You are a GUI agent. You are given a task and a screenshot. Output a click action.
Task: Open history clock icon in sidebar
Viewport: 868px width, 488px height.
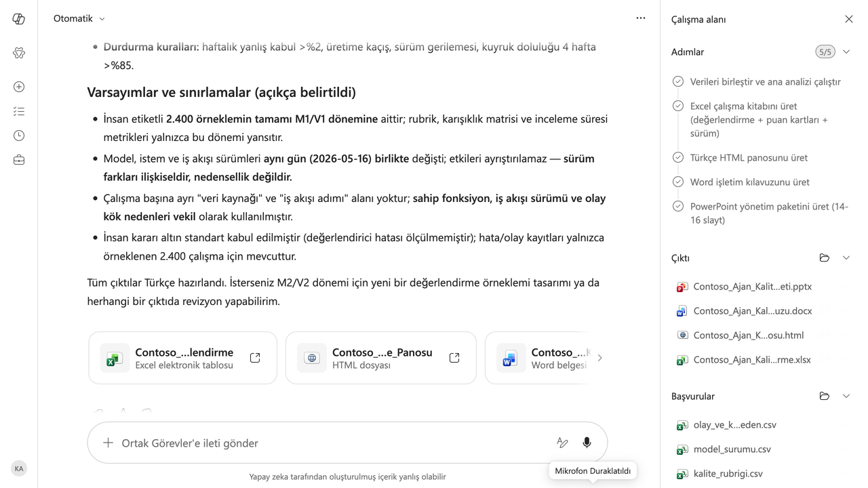(x=19, y=136)
